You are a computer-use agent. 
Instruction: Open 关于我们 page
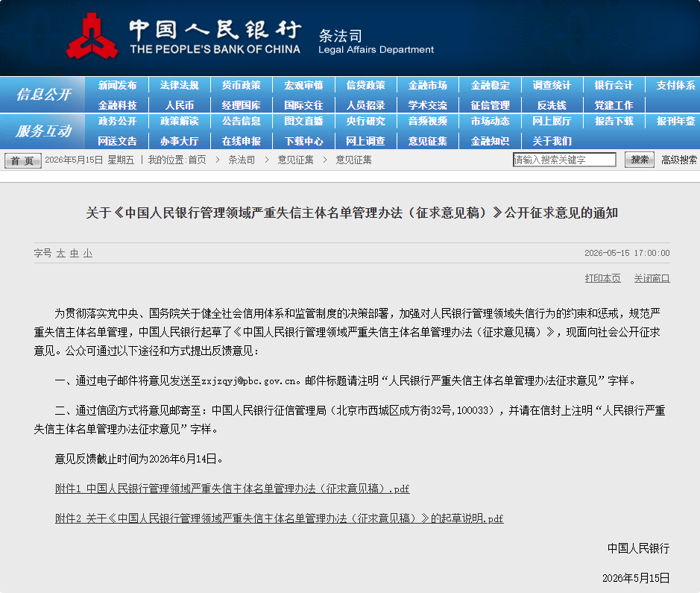552,141
